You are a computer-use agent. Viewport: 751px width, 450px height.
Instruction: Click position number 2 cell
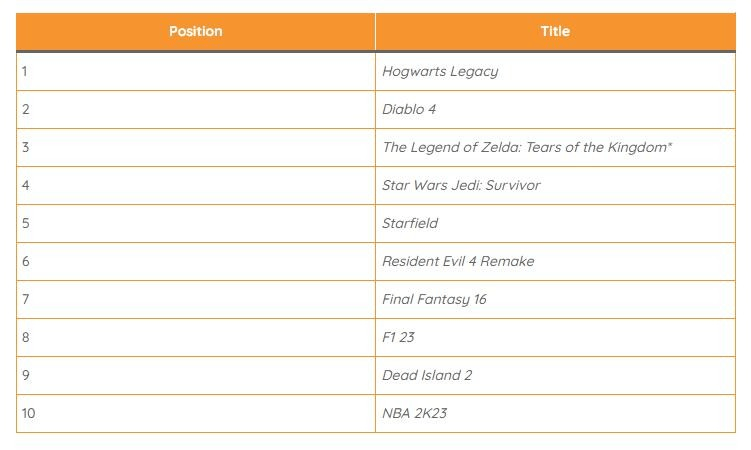coord(195,109)
